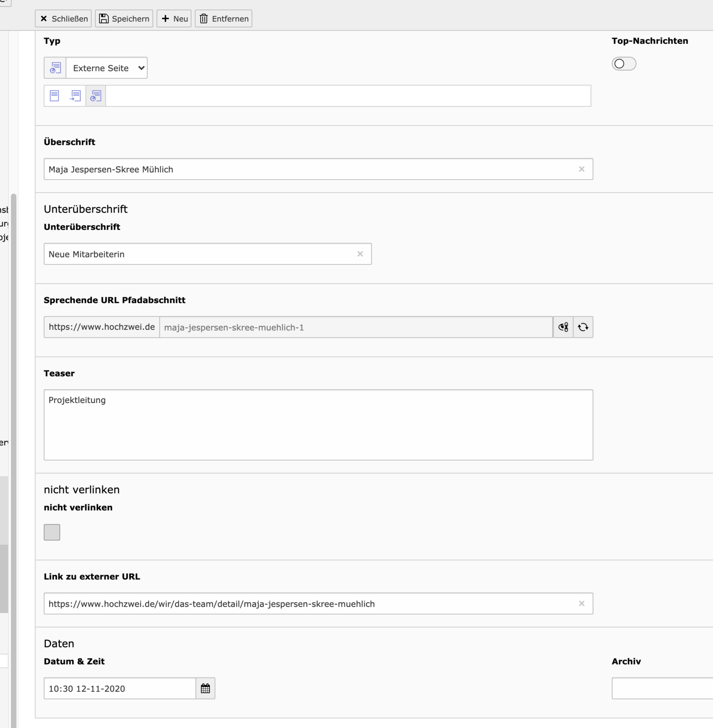
Task: Focus the Teaser text area
Action: (x=318, y=425)
